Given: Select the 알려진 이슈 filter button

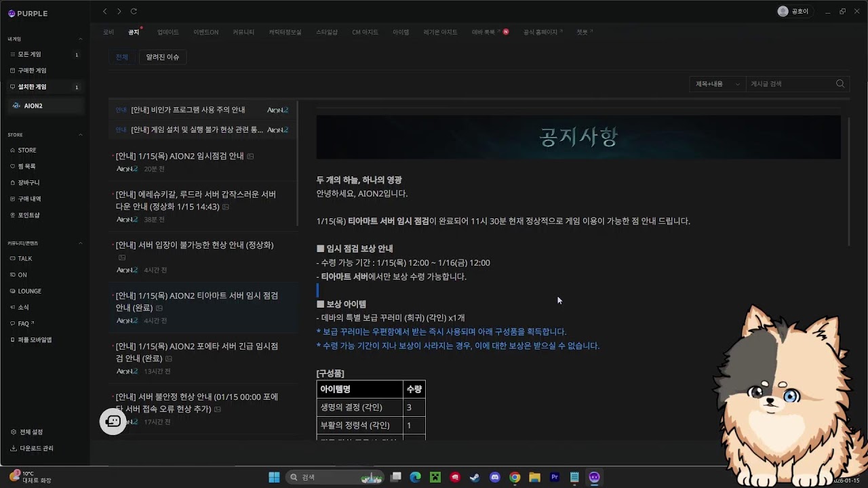Looking at the screenshot, I should click(163, 58).
